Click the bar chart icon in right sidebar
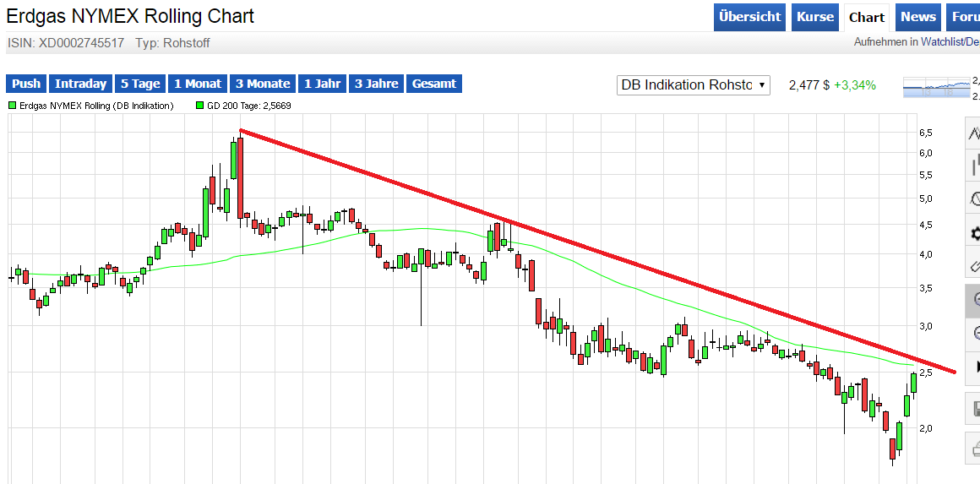 click(x=973, y=165)
